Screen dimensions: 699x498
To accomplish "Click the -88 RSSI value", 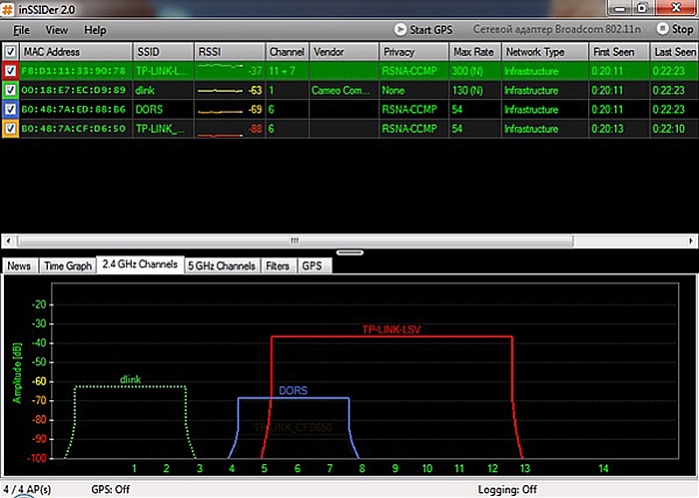I will (x=255, y=128).
